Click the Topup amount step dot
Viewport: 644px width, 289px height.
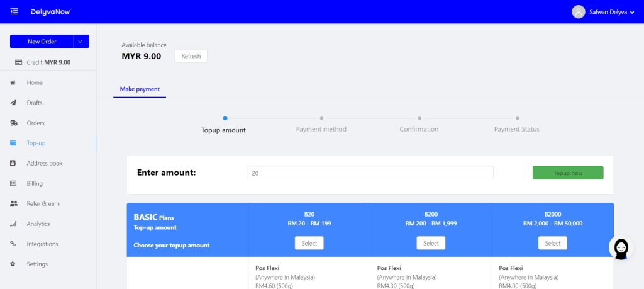225,118
